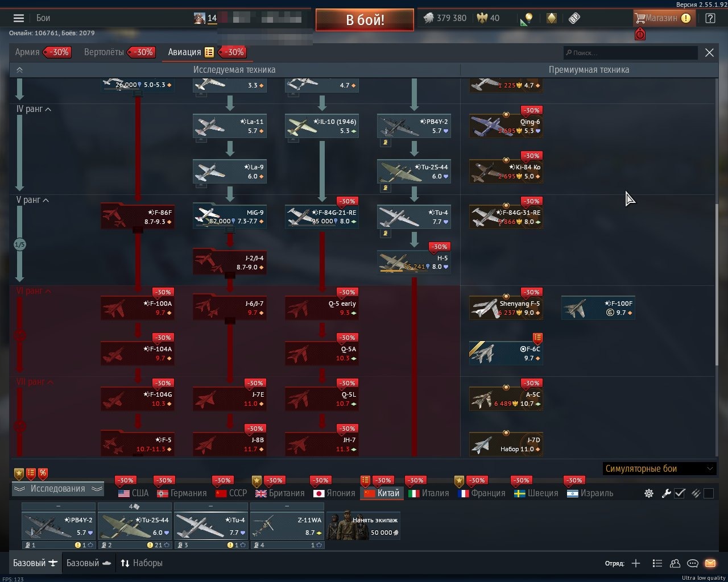Select the Z-11WA crew slot
Screen dimensions: 728x582
287,526
